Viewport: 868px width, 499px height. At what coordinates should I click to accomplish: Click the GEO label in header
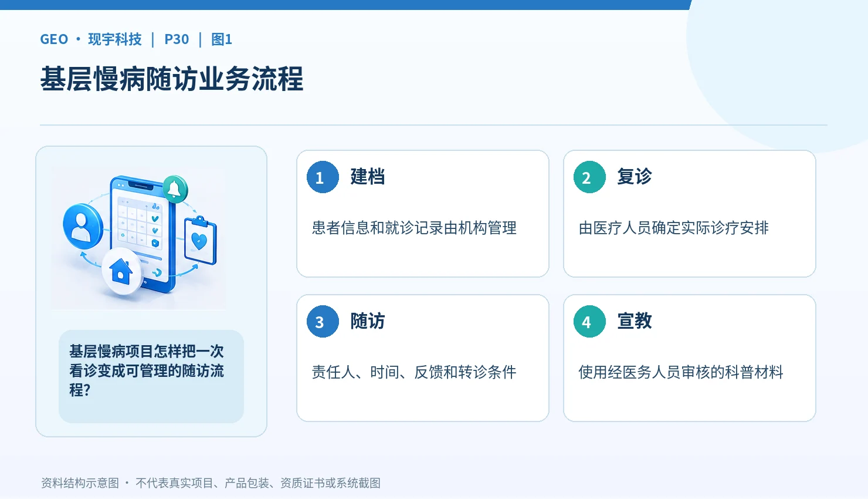coord(54,39)
